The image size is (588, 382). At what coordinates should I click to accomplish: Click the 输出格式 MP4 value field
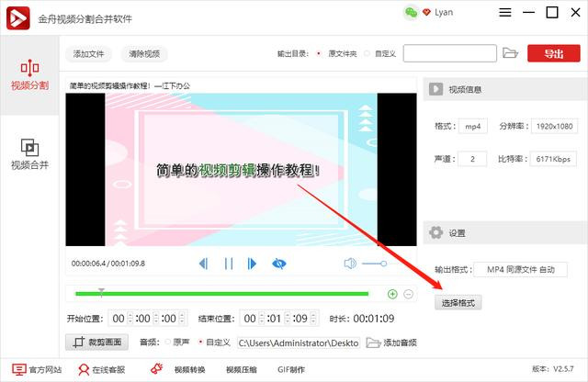pos(521,270)
